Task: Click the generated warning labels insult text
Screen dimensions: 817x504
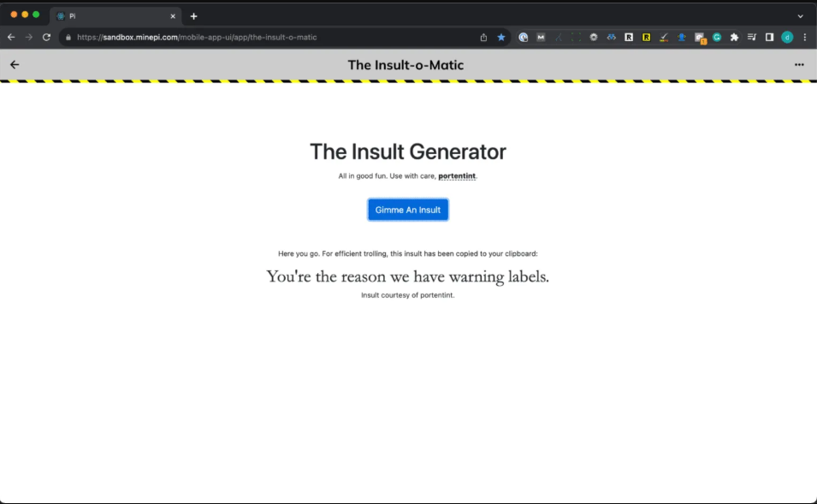Action: (407, 276)
